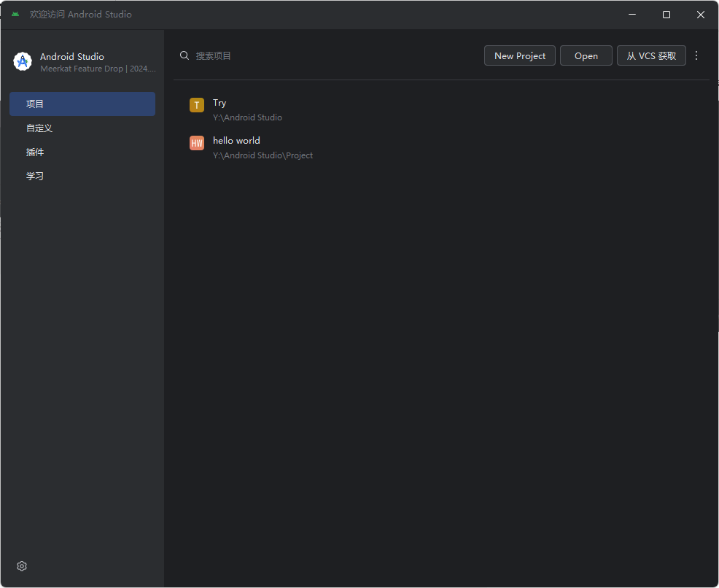Click the path Y:\Android Studio\Project

263,155
